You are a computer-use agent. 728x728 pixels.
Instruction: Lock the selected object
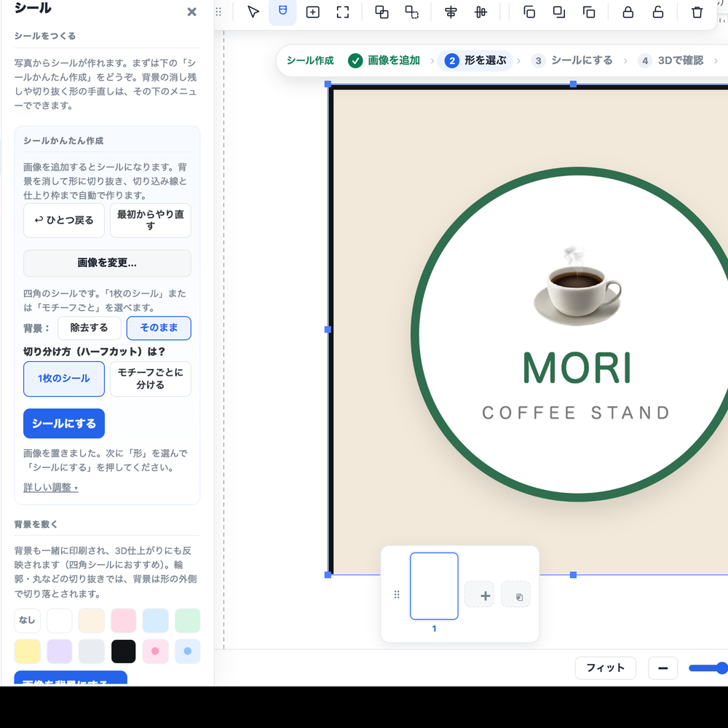tap(628, 12)
